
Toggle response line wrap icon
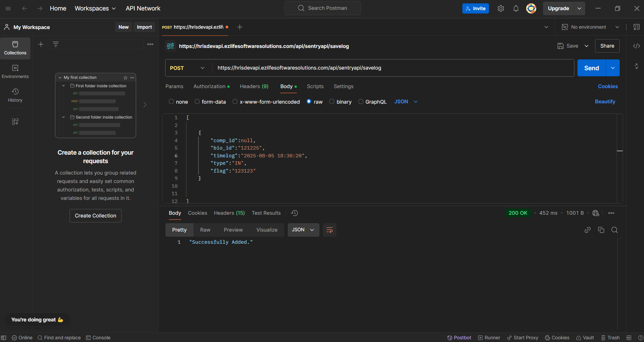(x=330, y=230)
